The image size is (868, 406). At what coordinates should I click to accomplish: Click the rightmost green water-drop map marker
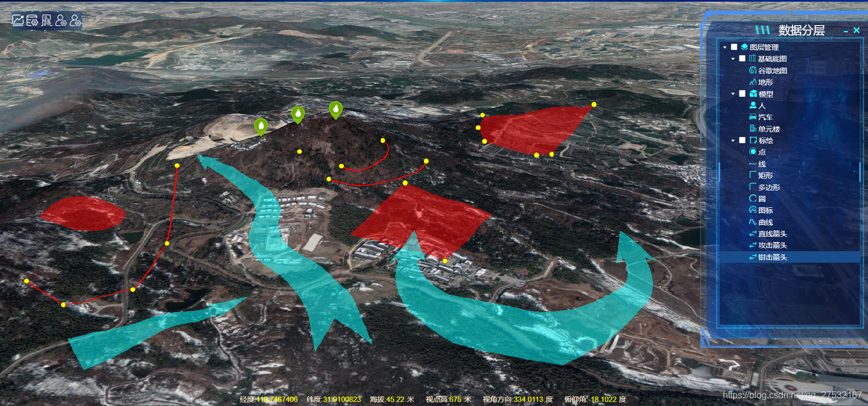point(336,110)
